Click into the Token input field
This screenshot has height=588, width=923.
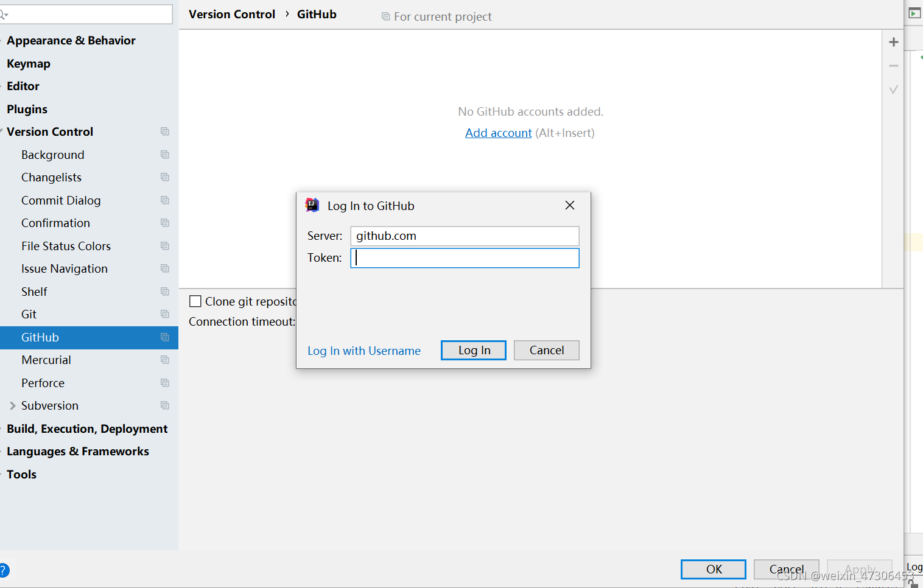465,258
